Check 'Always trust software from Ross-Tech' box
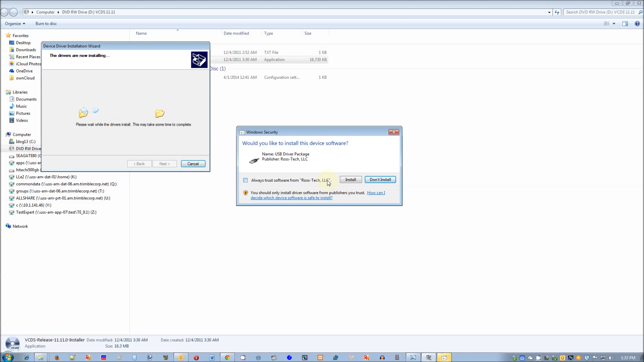Viewport: 644px width, 362px height. [246, 180]
